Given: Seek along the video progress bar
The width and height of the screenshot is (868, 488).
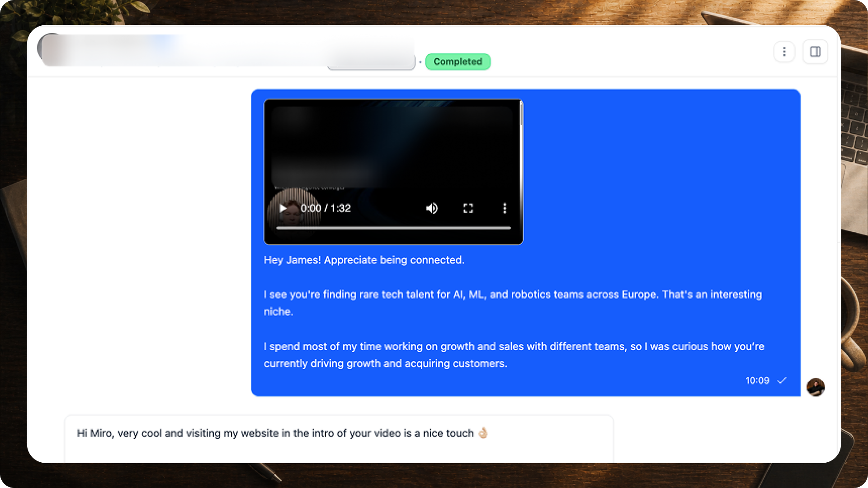Looking at the screenshot, I should [x=393, y=228].
